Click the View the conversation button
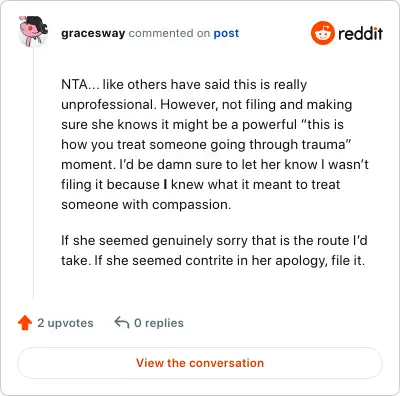 200,363
